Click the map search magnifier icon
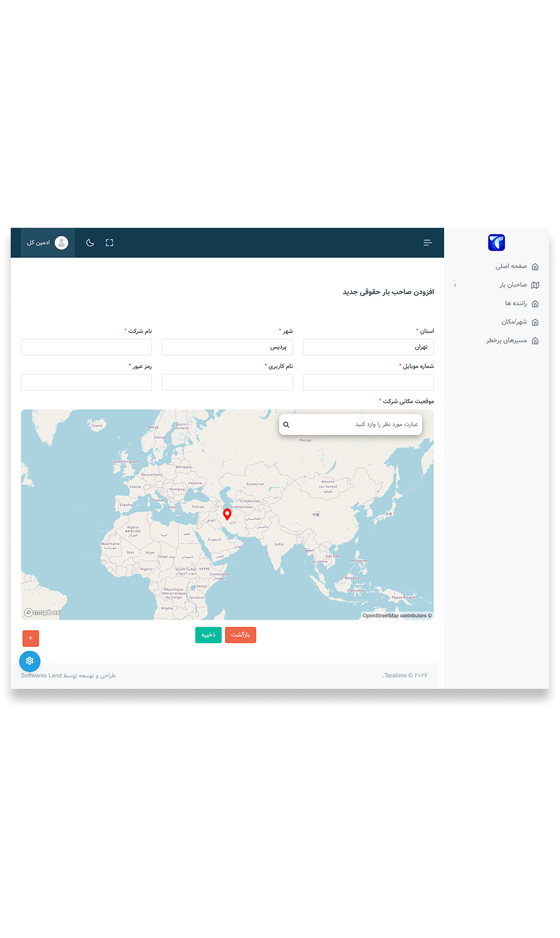Image resolution: width=560 pixels, height=938 pixels. (x=286, y=425)
